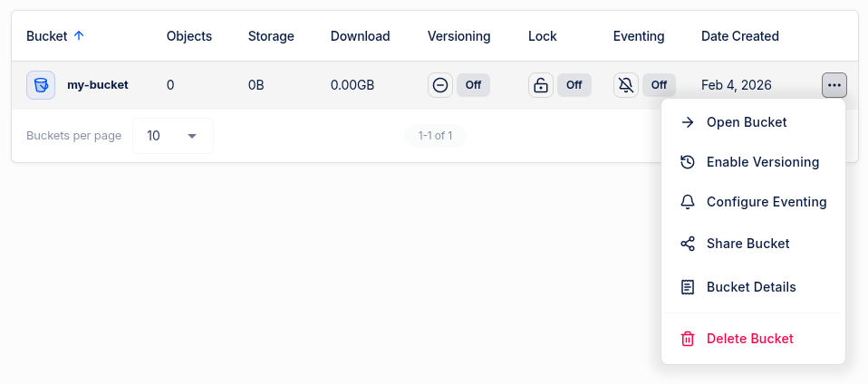Choose Delete Bucket in the context menu

click(749, 339)
